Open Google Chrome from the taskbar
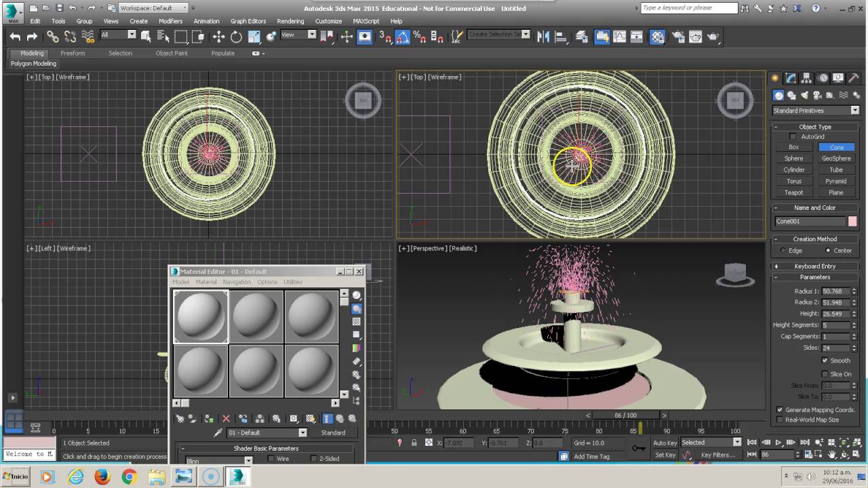The image size is (868, 488). pyautogui.click(x=130, y=477)
